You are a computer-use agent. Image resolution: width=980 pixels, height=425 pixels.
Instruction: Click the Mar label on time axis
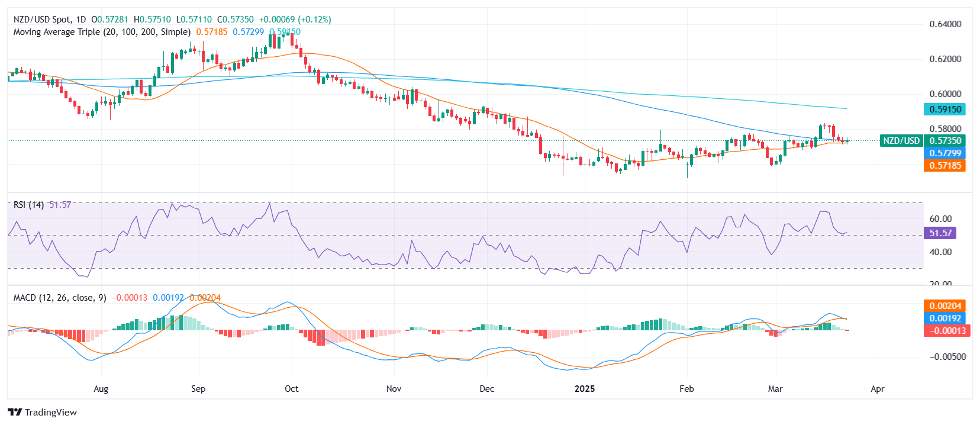[775, 389]
